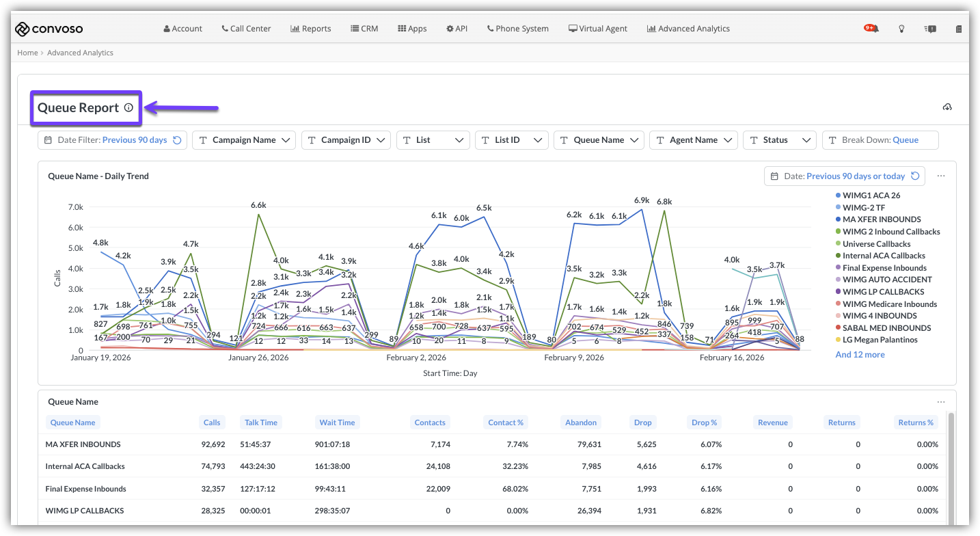
Task: Reset the Date Filter Previous 90 days
Action: [x=177, y=140]
